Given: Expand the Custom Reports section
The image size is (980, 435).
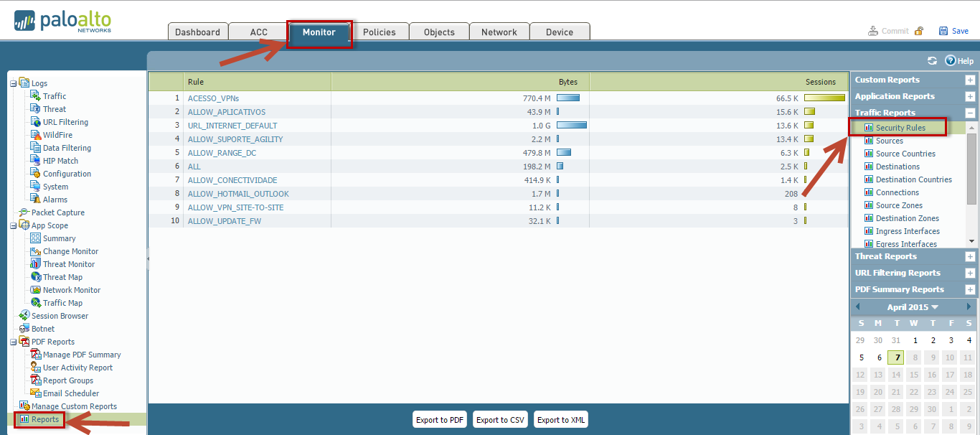Looking at the screenshot, I should click(970, 80).
